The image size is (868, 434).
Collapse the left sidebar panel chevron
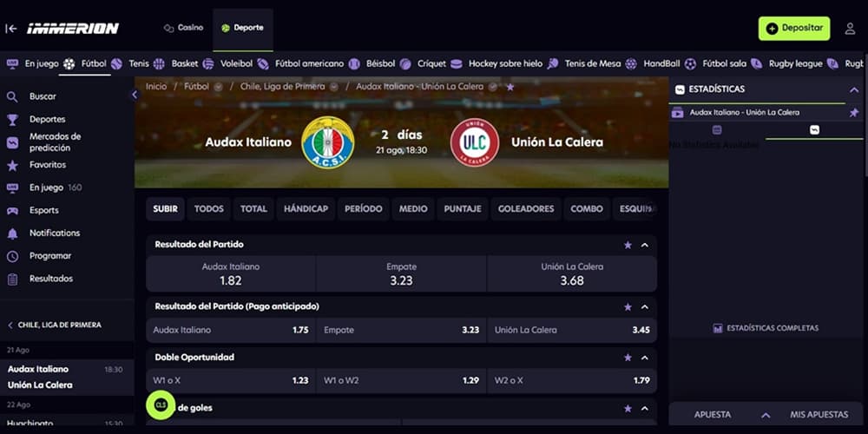(135, 95)
